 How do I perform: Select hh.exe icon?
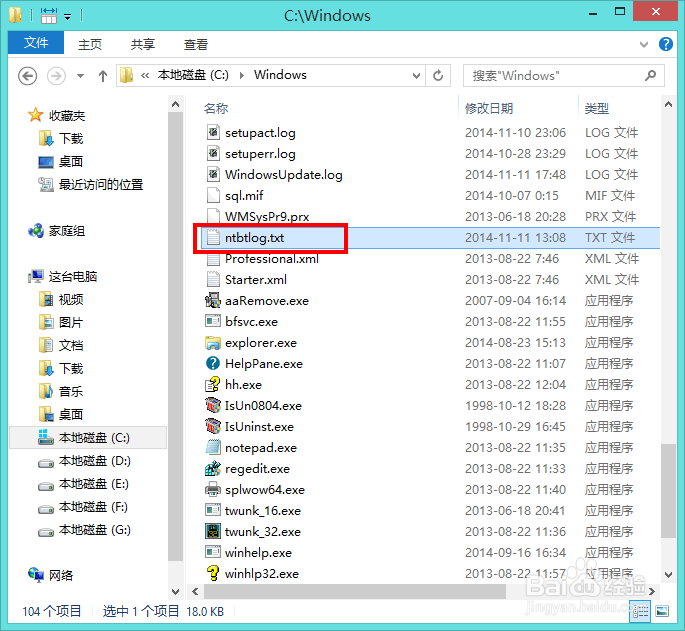pos(213,385)
